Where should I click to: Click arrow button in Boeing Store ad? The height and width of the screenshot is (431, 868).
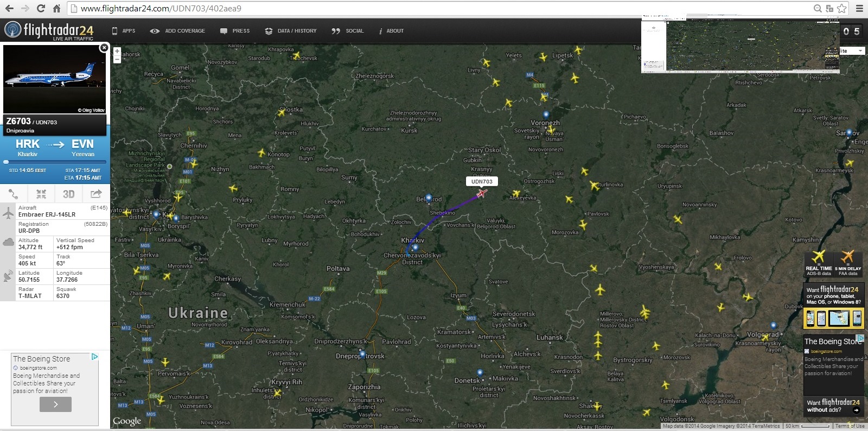click(x=55, y=404)
